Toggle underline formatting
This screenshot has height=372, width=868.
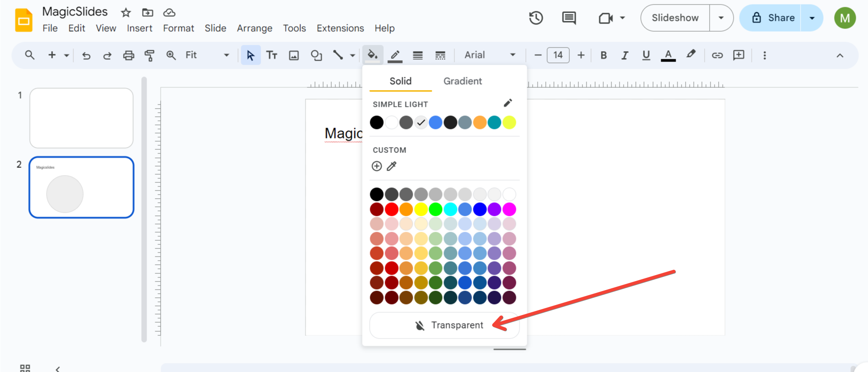click(646, 55)
